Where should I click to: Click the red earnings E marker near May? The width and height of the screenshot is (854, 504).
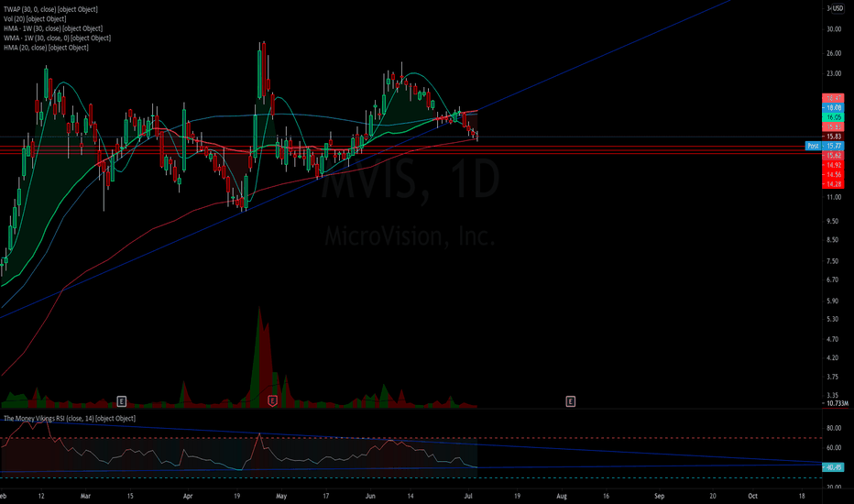(x=273, y=401)
